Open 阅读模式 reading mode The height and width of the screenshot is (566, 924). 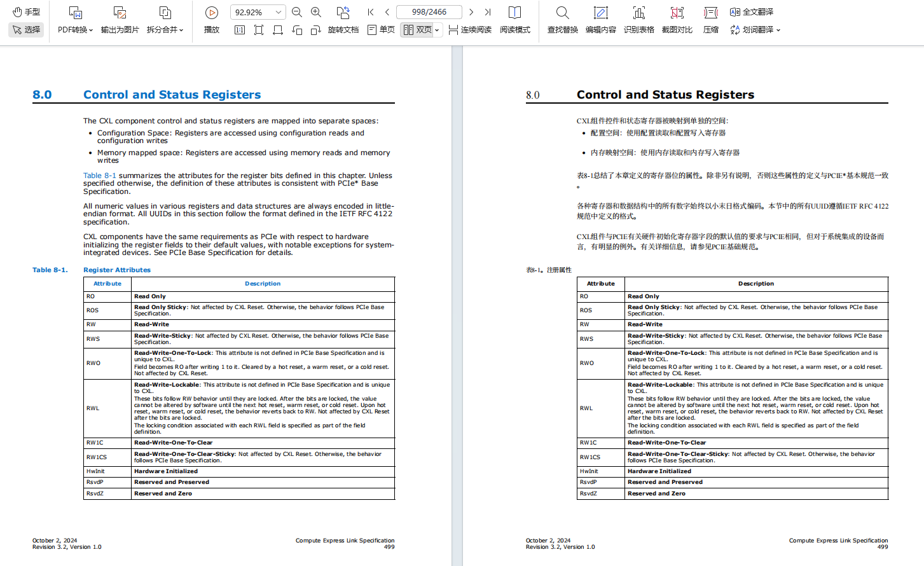pos(515,20)
